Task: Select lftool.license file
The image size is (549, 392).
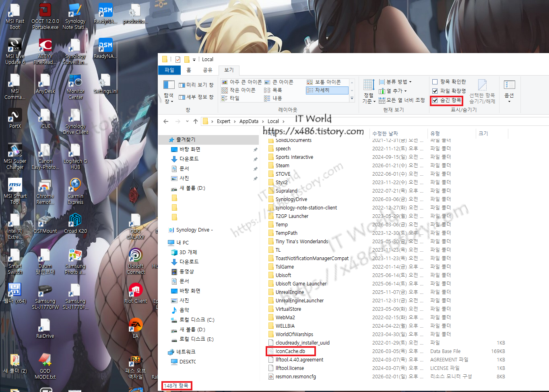Action: point(290,368)
